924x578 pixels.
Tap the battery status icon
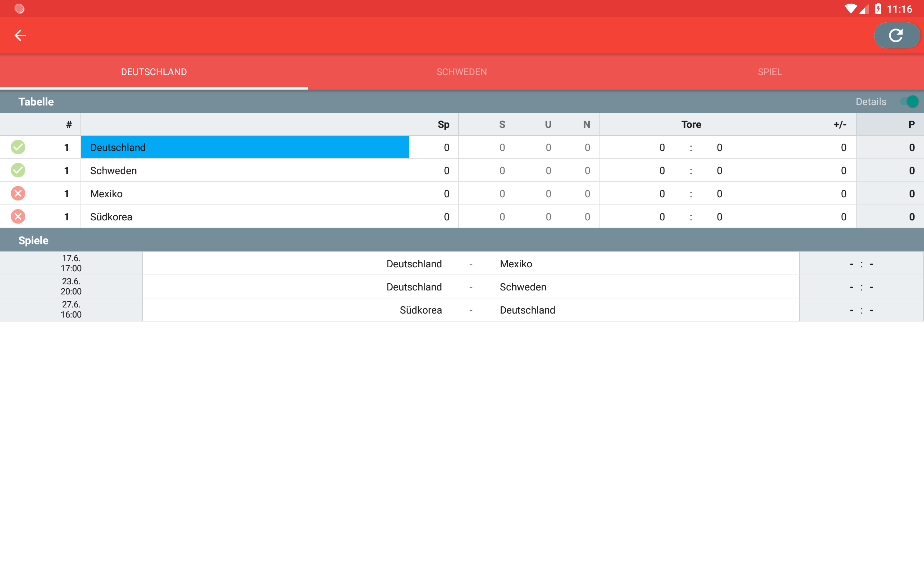click(x=878, y=9)
